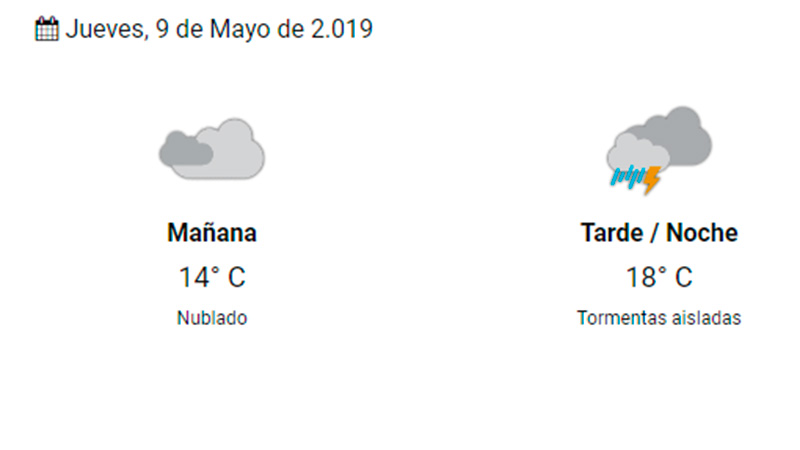Click the small dark cloud in morning icon
Screen dimensions: 800x450
186,149
